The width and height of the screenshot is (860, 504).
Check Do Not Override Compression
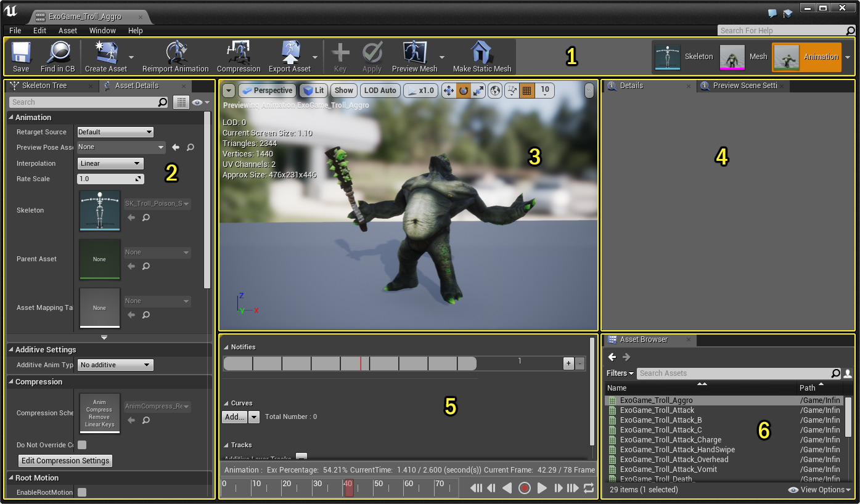pyautogui.click(x=82, y=445)
